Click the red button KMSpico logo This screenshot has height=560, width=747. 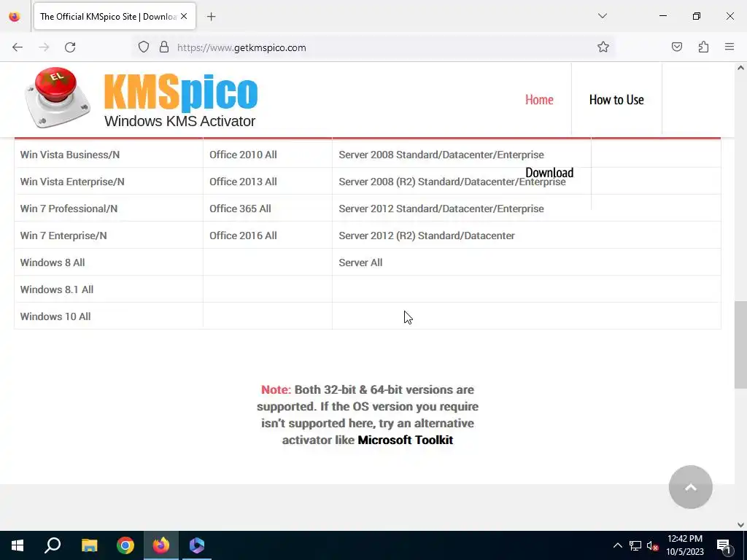[57, 98]
